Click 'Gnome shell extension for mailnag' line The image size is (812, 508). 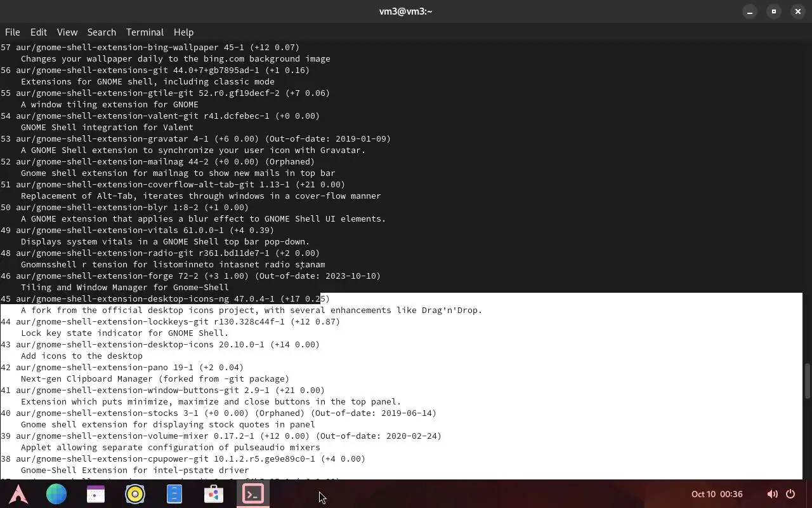(178, 173)
